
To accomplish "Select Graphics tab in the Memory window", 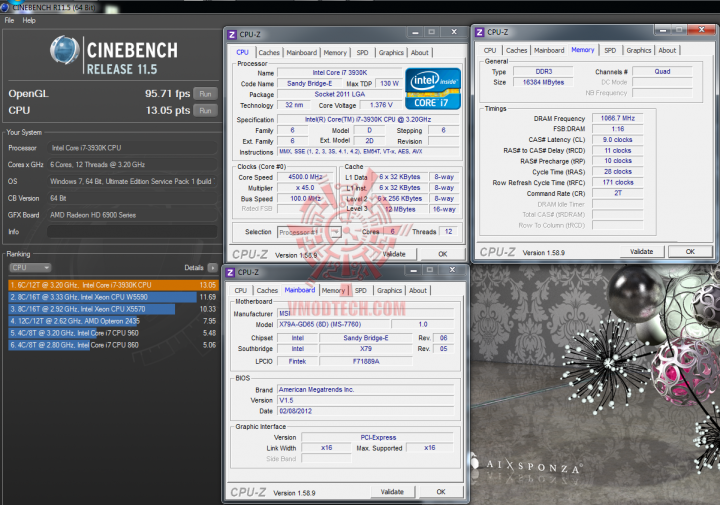I will click(x=639, y=50).
